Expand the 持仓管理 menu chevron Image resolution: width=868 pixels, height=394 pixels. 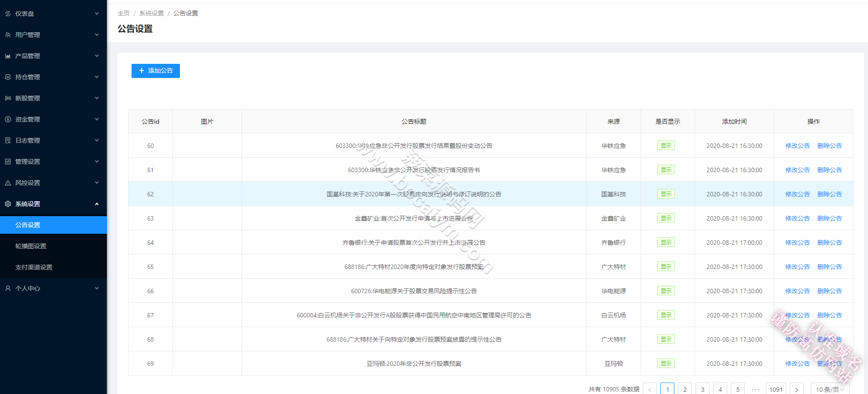[x=97, y=77]
